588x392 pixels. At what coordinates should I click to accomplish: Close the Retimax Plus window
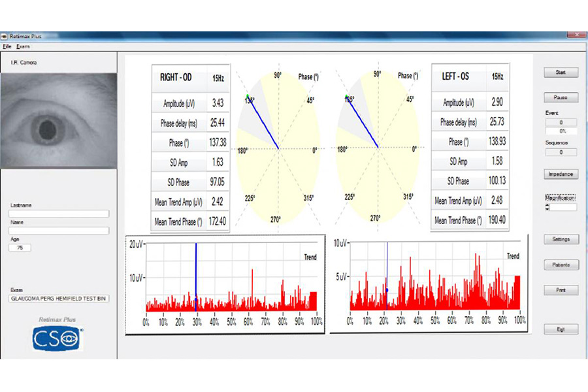[x=576, y=35]
